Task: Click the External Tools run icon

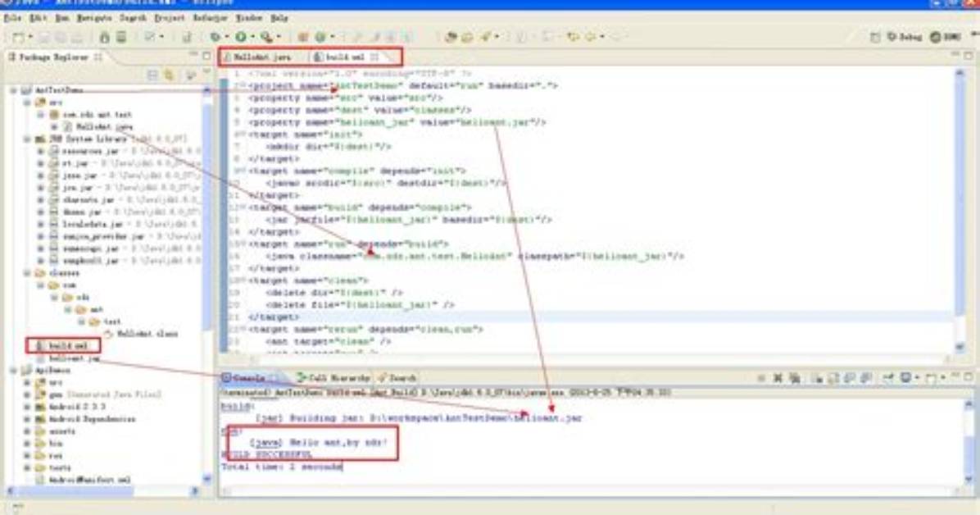Action: tap(267, 38)
